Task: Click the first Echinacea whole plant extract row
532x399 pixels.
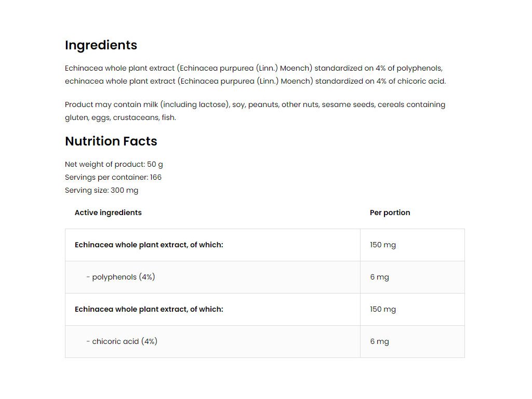Action: [x=264, y=245]
